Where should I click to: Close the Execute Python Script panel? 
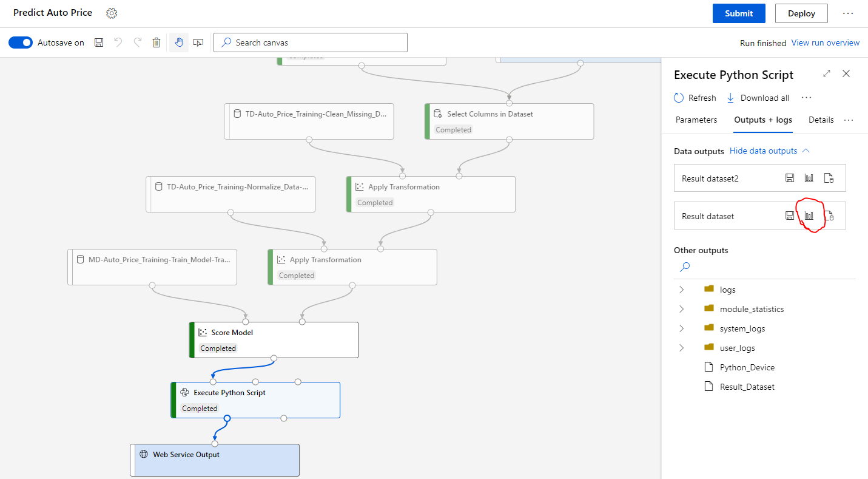point(846,73)
